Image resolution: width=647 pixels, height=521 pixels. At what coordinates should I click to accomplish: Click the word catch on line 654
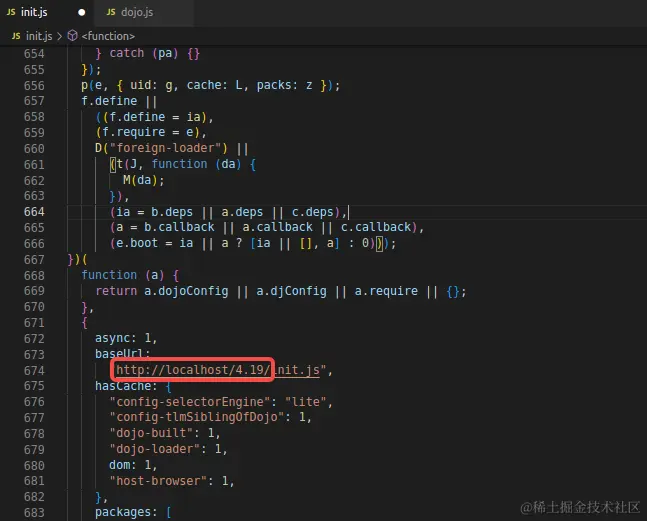pyautogui.click(x=127, y=53)
